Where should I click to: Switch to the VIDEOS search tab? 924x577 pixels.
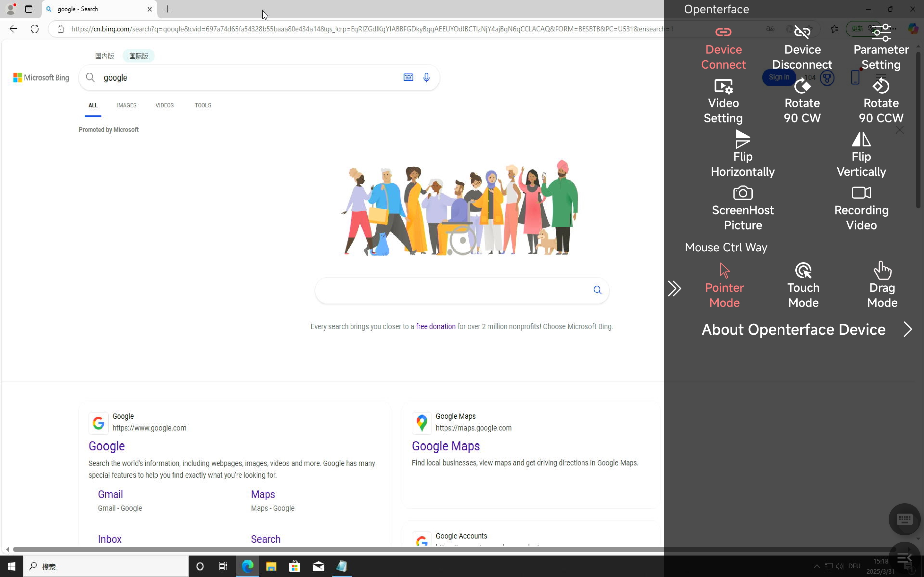(x=165, y=105)
